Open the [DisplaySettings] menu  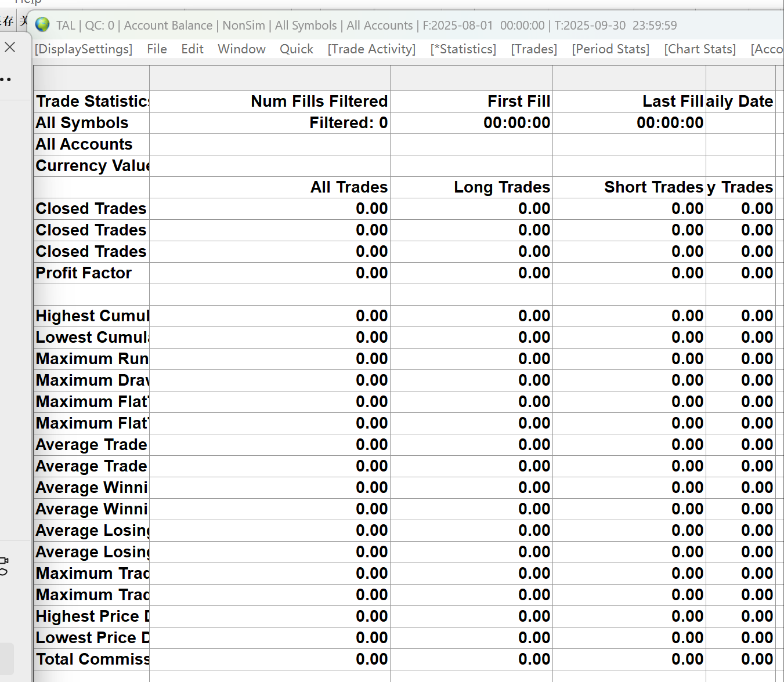pos(84,49)
